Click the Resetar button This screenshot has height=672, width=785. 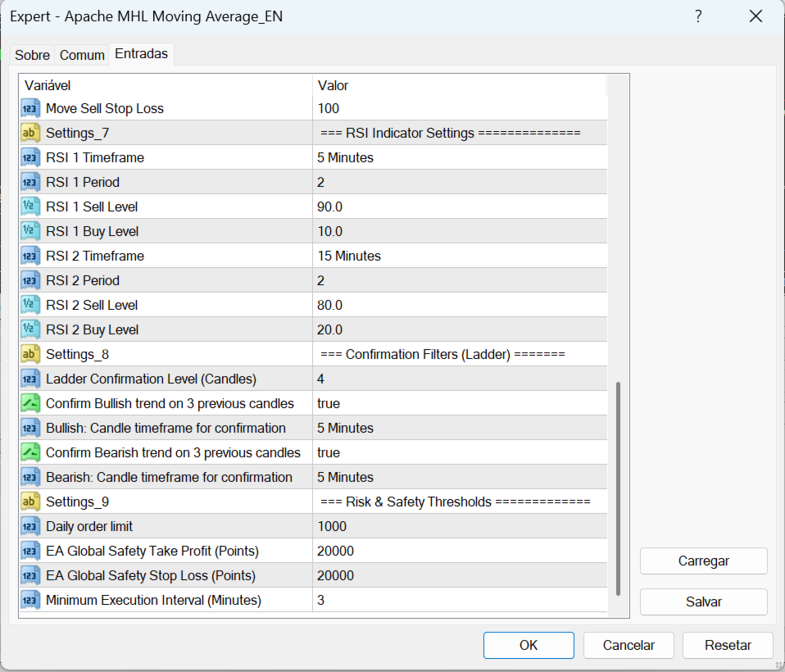tap(728, 645)
